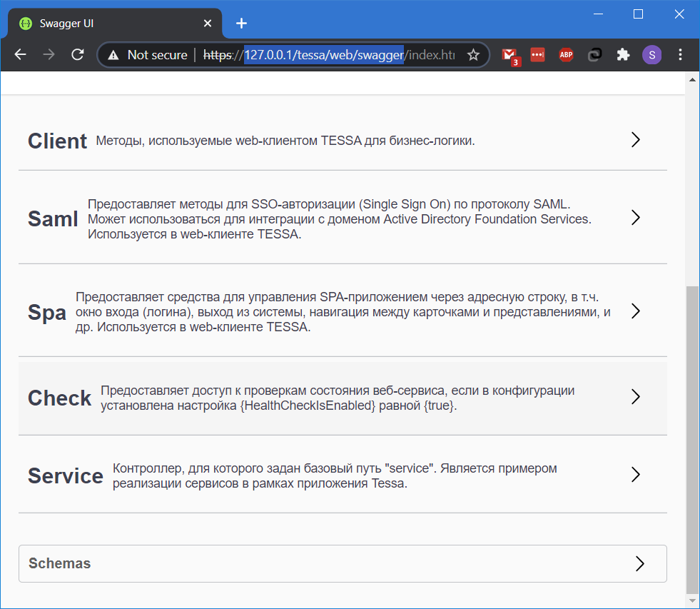Select the Swagger UI tab
This screenshot has width=700, height=609.
click(115, 24)
